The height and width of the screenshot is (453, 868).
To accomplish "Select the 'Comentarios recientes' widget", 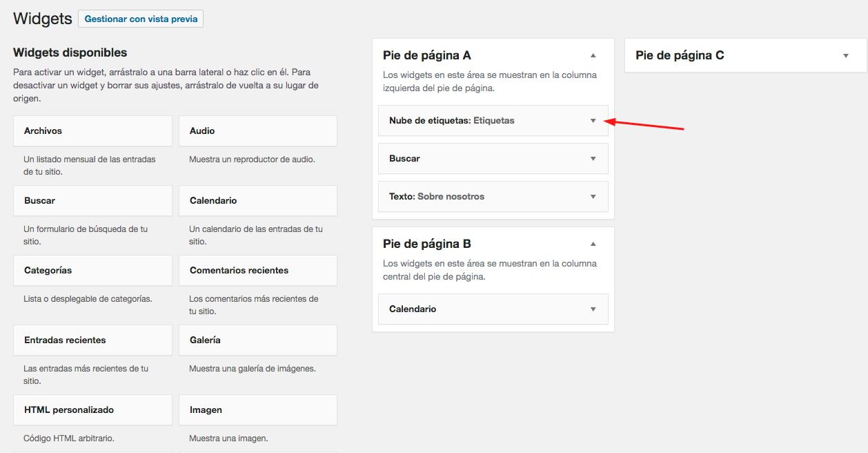I will click(x=257, y=270).
